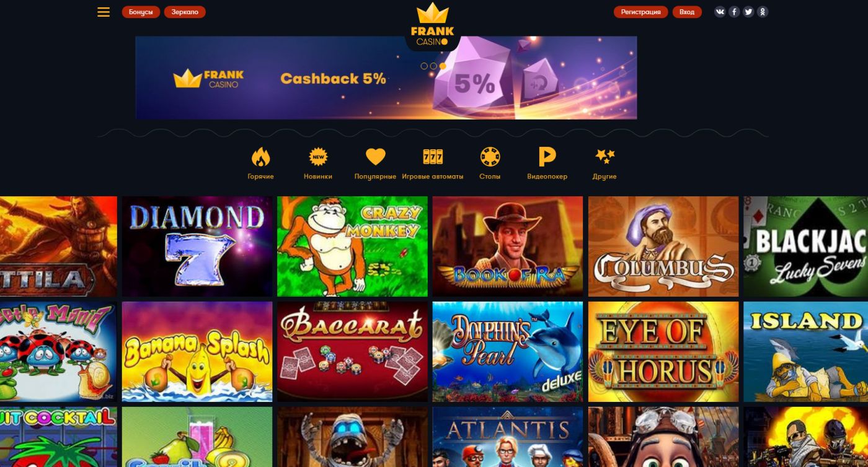Switch to the second banner slide dot

point(433,66)
